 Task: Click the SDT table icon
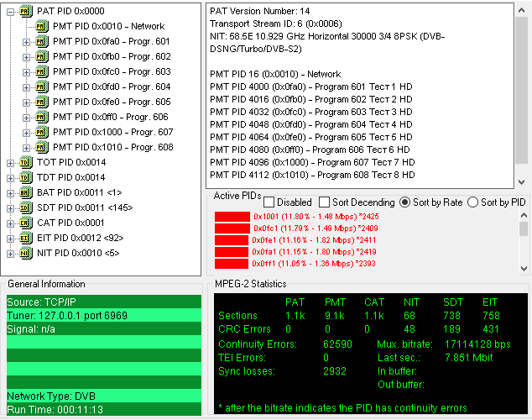(26, 207)
